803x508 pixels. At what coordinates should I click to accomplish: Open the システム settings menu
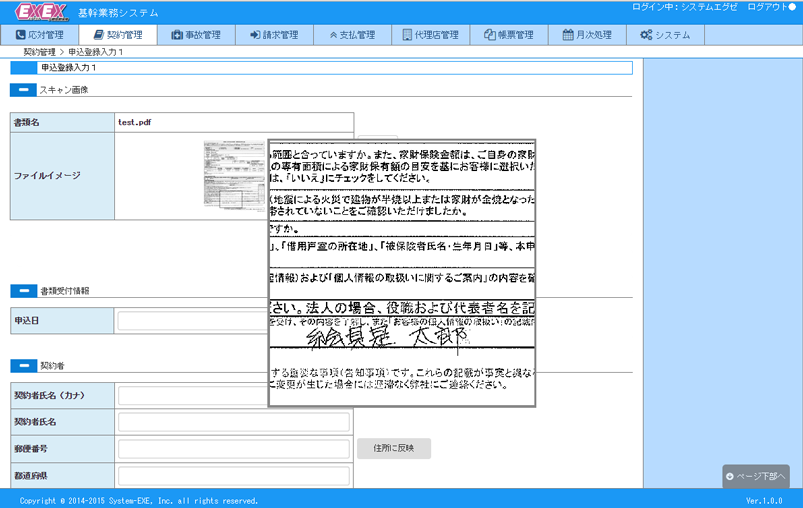coord(665,35)
